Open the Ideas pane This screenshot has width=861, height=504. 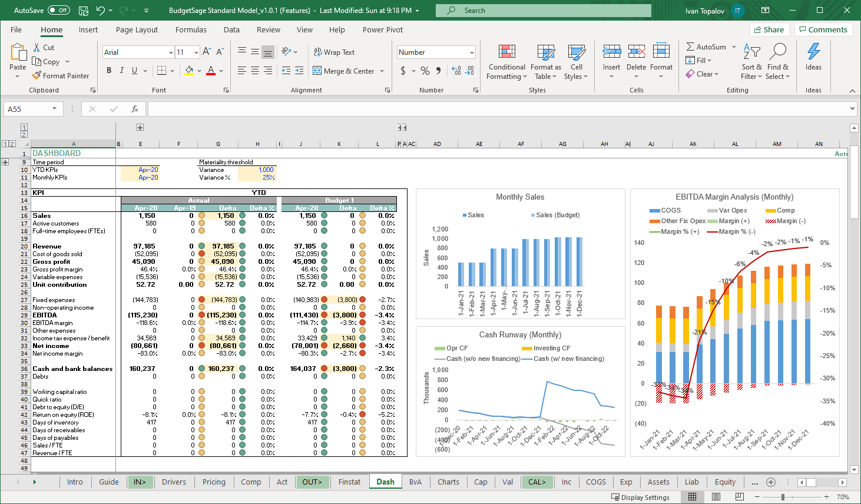[x=813, y=57]
